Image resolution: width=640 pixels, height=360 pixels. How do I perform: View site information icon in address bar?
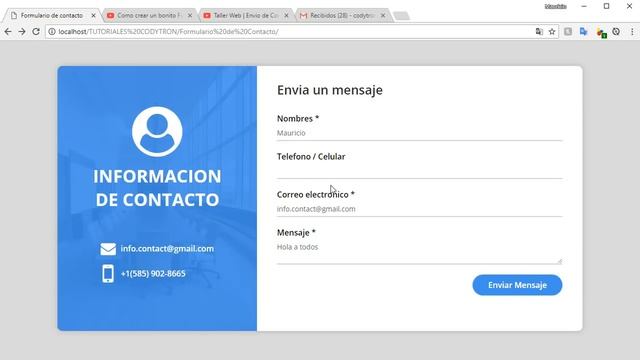click(x=52, y=31)
